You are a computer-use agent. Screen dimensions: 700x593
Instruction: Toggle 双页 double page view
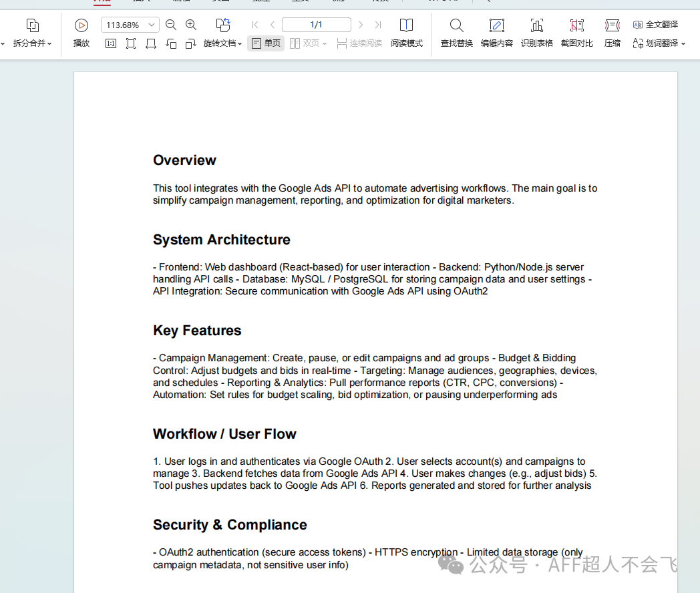point(305,43)
